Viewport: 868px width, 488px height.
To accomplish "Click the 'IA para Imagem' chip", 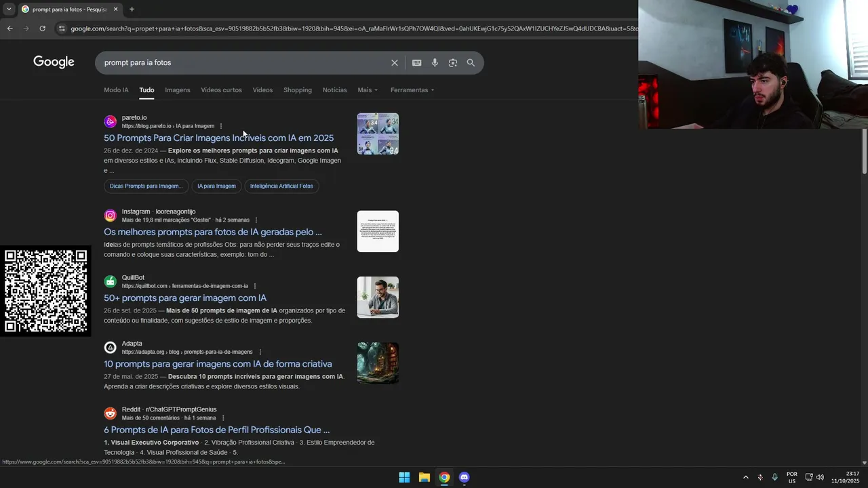I will coord(216,186).
